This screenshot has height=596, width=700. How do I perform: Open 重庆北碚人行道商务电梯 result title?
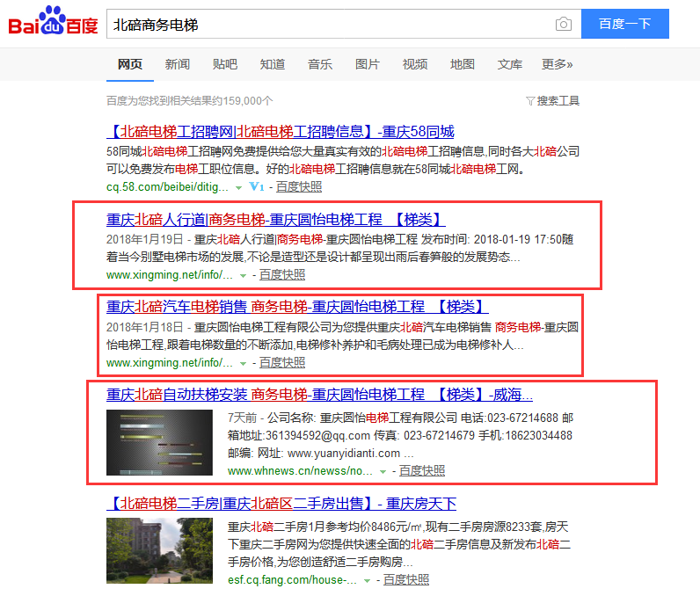[276, 220]
